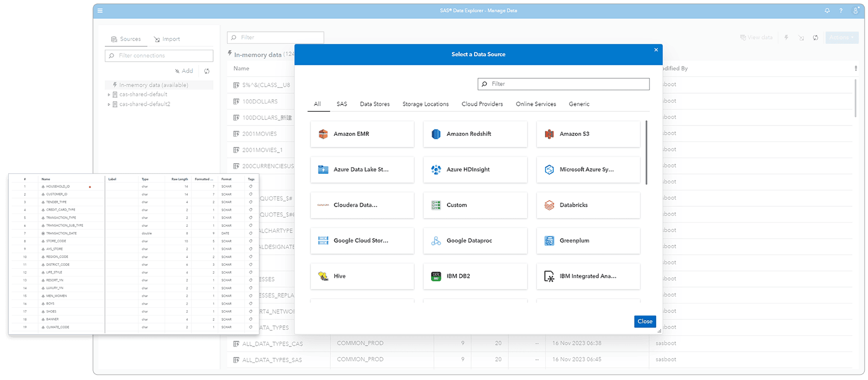
Task: Click CLIMATE_CODE column row in preview
Action: point(134,328)
